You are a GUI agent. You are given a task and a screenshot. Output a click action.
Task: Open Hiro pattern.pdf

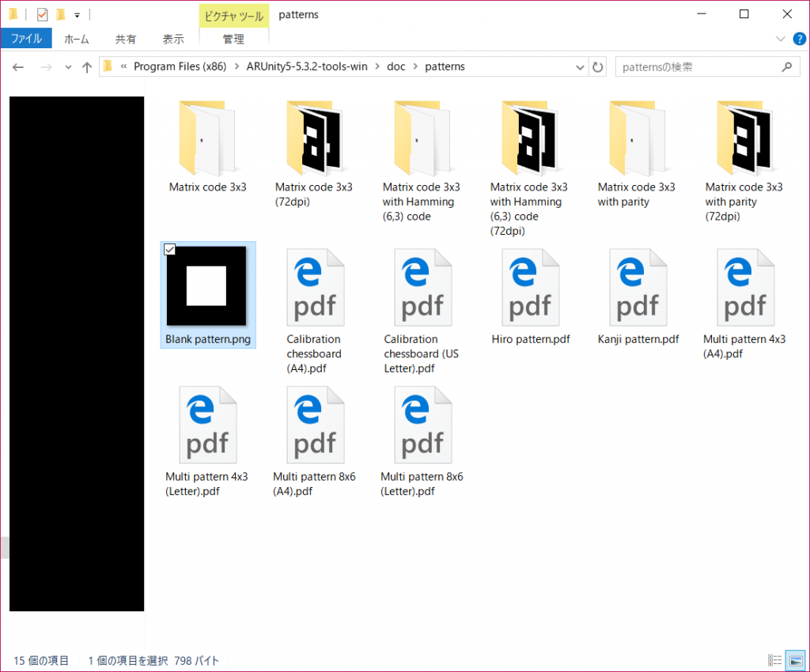[x=531, y=286]
